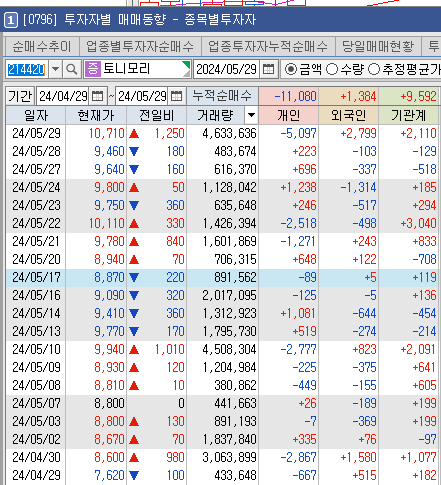This screenshot has width=441, height=485.
Task: Click 개인 value -5,097
Action: [x=298, y=133]
